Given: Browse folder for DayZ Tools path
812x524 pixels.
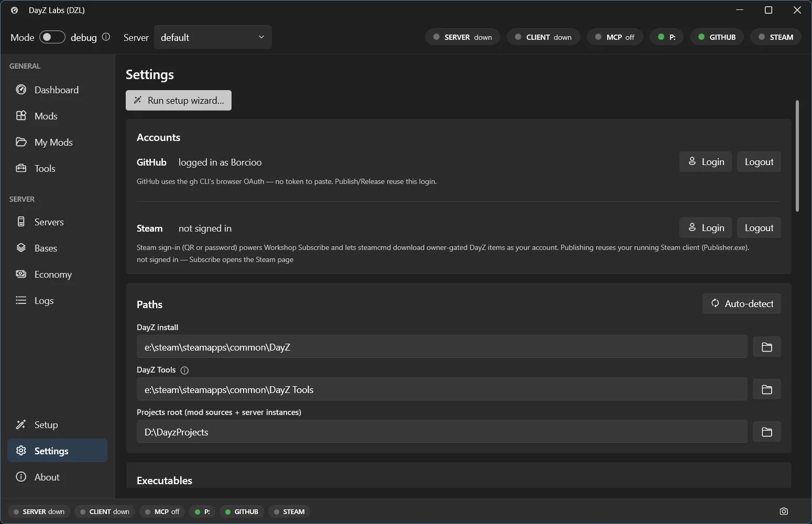Looking at the screenshot, I should (767, 389).
